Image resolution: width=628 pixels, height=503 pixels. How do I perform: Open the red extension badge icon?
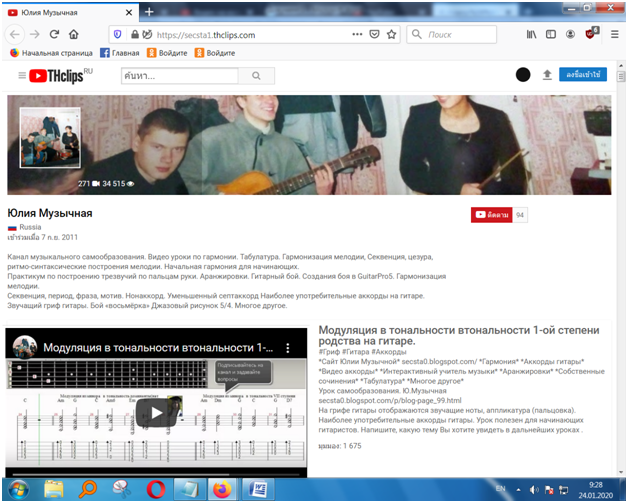click(591, 34)
